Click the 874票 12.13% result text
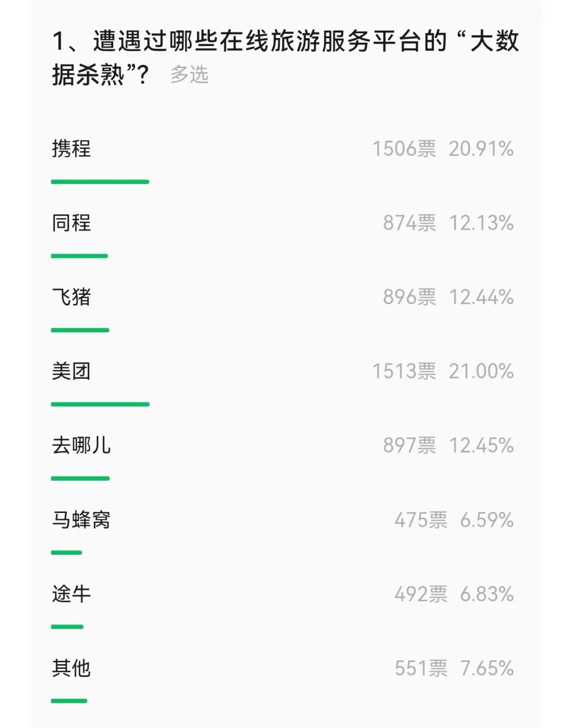Screen dimensions: 571x728 pos(448,223)
